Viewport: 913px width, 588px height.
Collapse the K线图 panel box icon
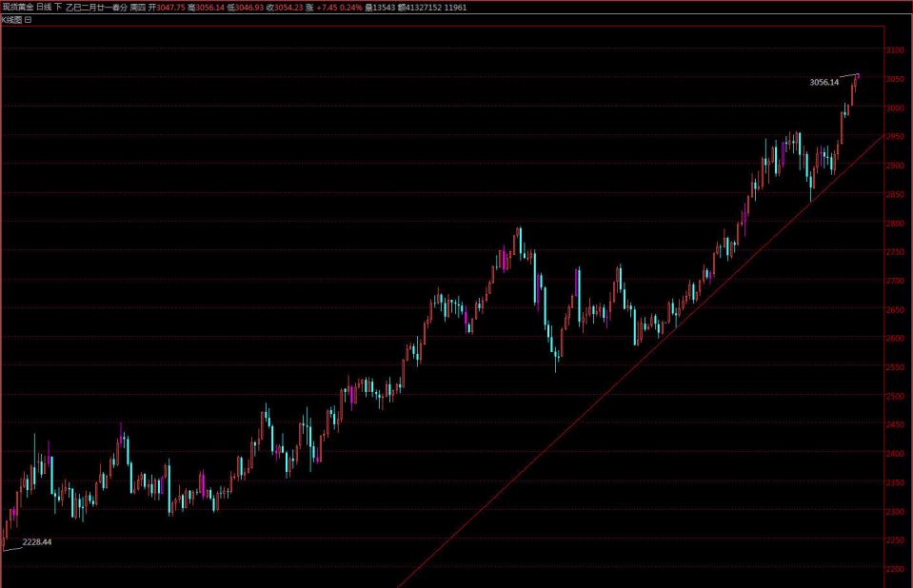pyautogui.click(x=28, y=18)
